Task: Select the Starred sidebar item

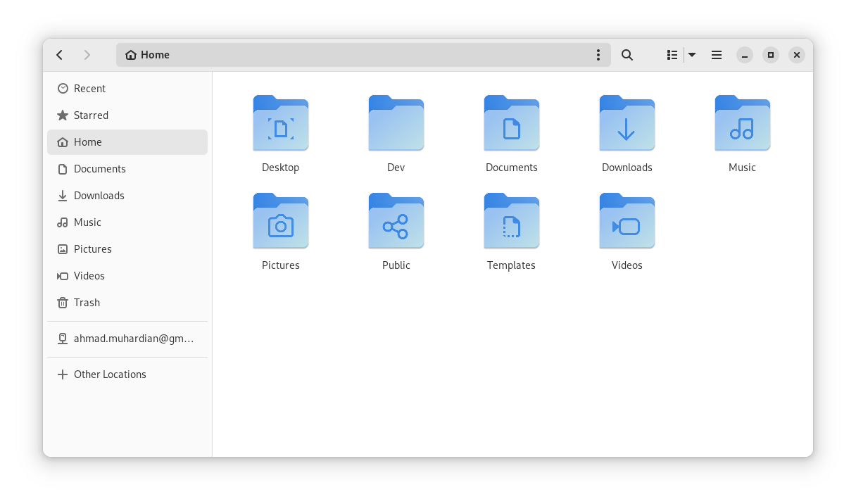Action: tap(91, 115)
